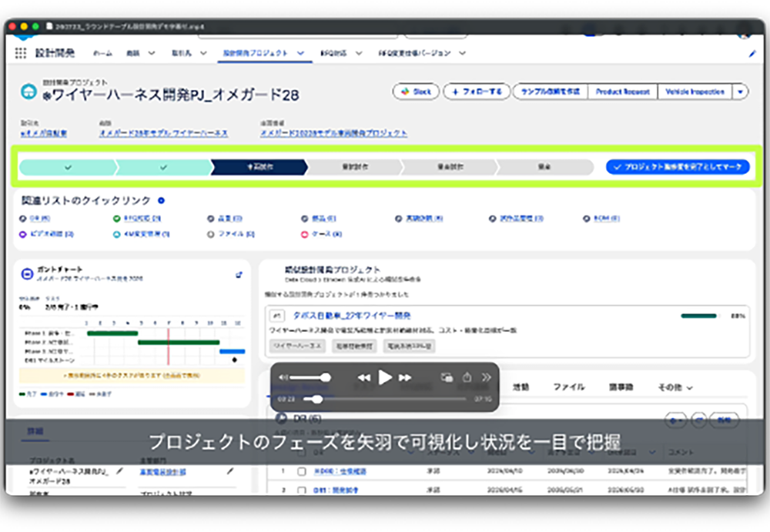
Task: Open タボス自動車_27年ワイヤー開発 similar project link
Action: [352, 316]
